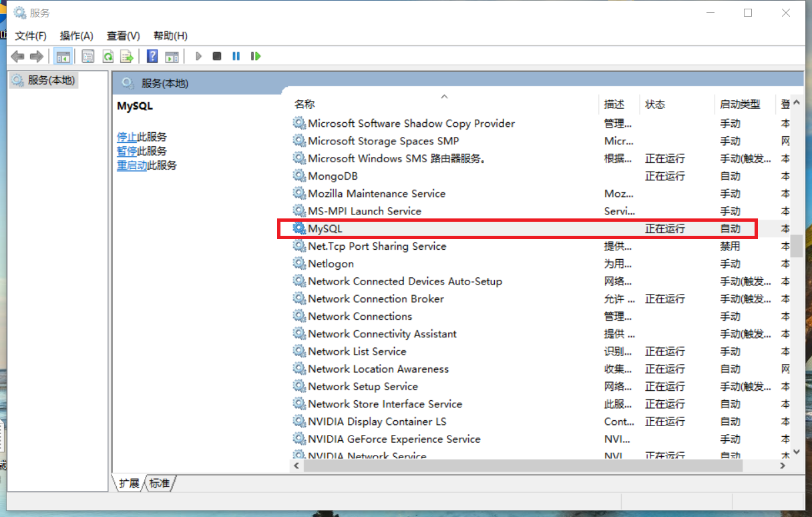Select Network Connectivity Assistant service
The image size is (812, 517).
[x=383, y=333]
